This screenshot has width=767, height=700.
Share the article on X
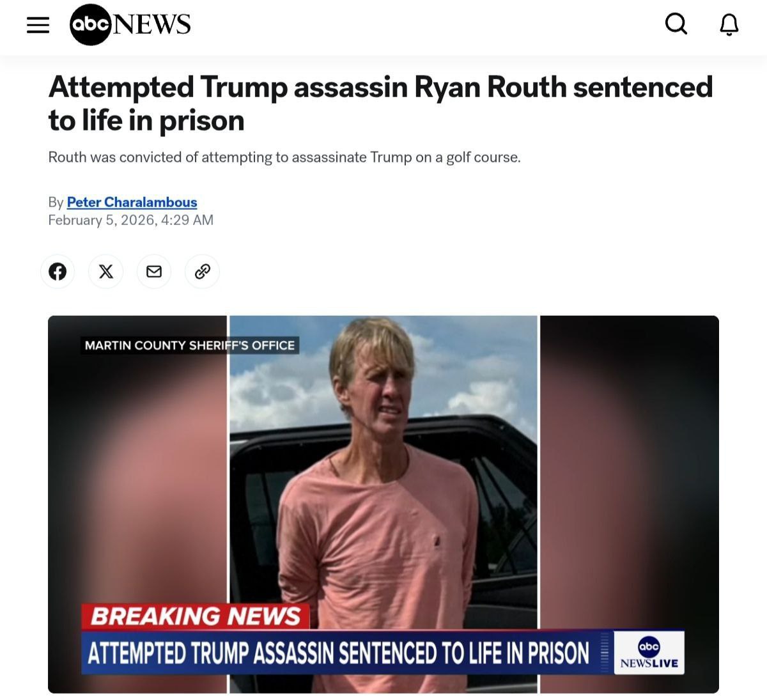[x=106, y=272]
